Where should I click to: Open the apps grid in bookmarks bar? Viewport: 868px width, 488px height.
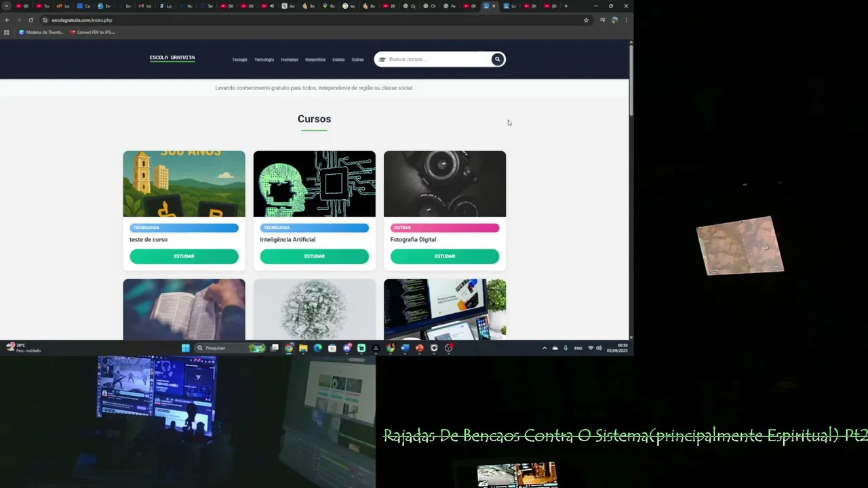click(7, 32)
